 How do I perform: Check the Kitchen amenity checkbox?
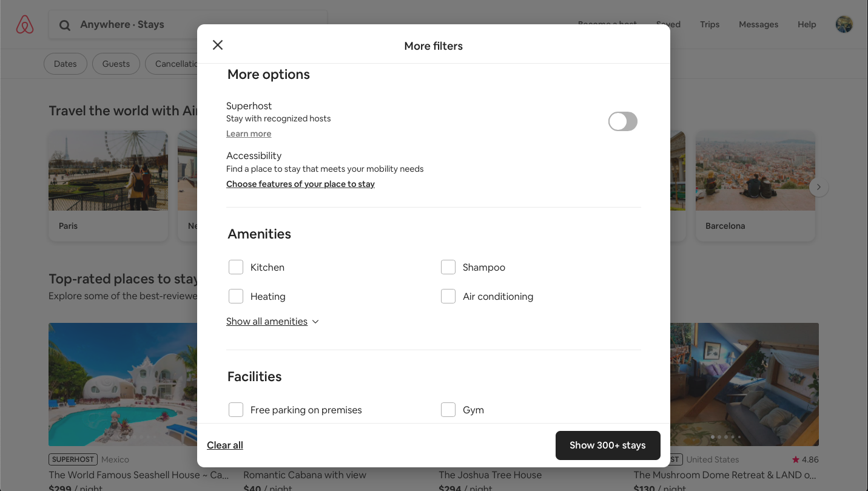click(236, 267)
